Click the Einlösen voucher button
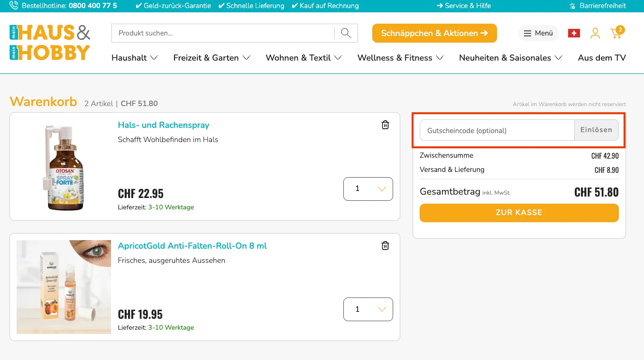 click(x=596, y=130)
